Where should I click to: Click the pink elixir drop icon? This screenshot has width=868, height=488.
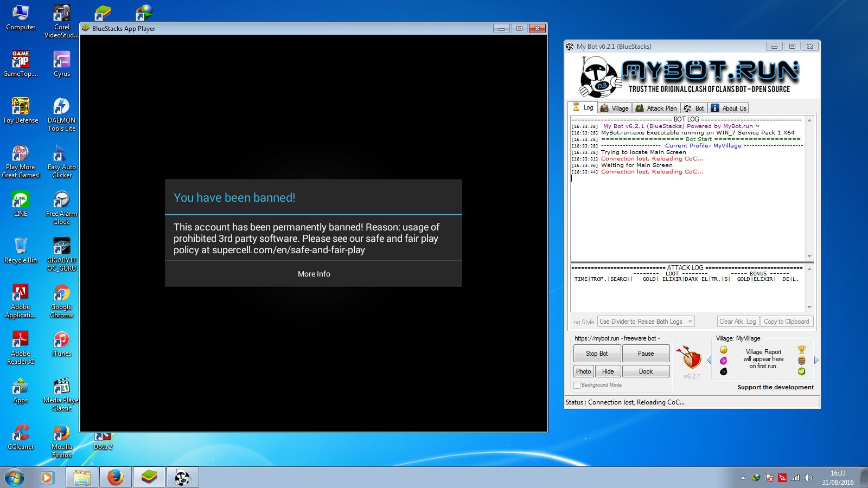723,361
